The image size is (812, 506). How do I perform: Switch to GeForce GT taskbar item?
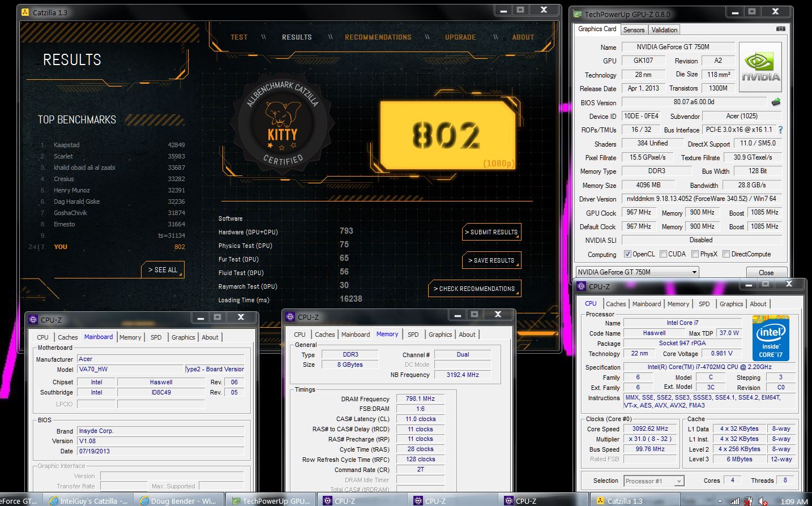[20, 501]
